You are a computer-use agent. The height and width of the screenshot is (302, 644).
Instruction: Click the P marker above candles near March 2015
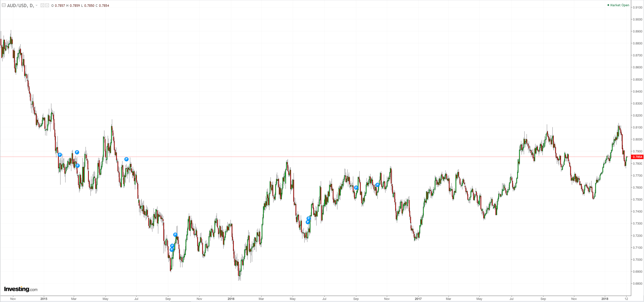coord(77,152)
